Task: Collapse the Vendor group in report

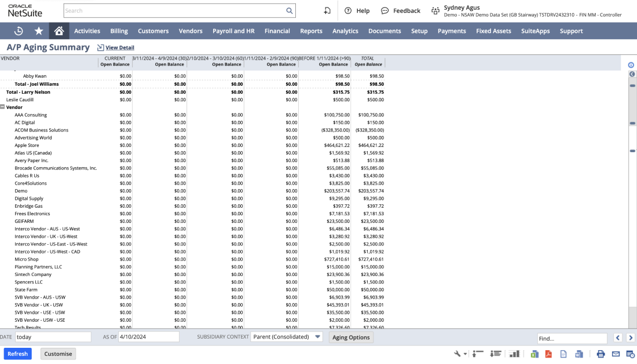Action: pos(3,107)
